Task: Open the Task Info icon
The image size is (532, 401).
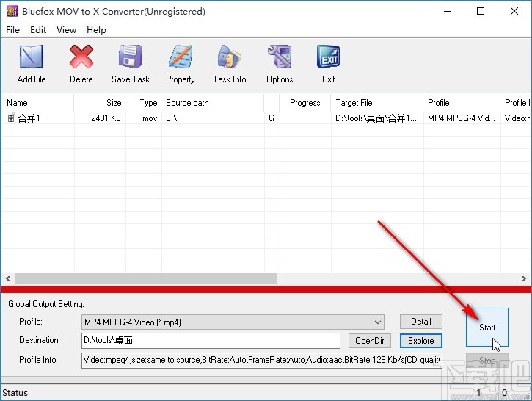Action: [x=230, y=57]
